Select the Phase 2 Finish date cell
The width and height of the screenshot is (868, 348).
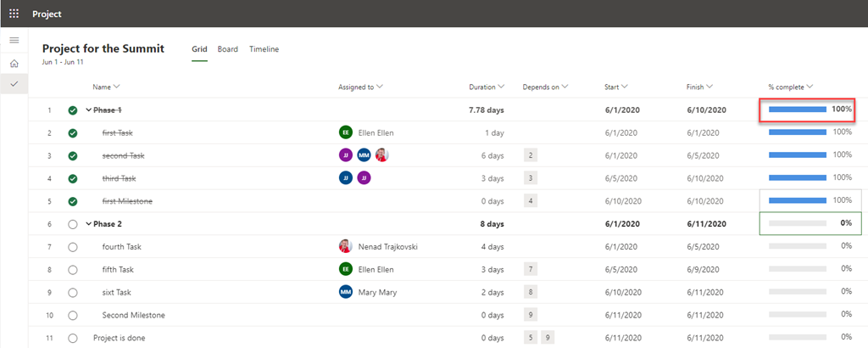[x=706, y=224]
